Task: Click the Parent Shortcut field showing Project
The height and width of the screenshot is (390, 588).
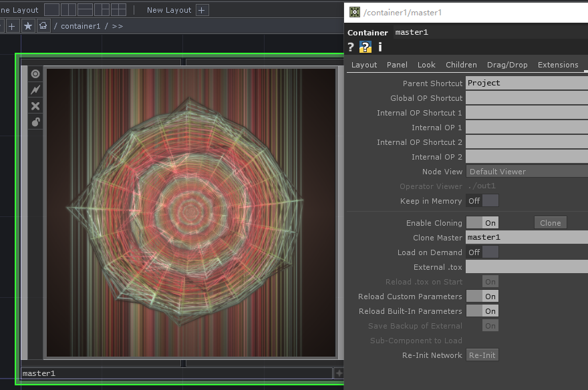Action: (521, 83)
